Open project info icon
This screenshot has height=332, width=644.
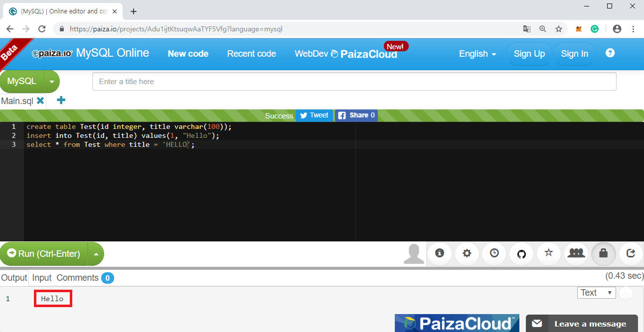pyautogui.click(x=439, y=253)
